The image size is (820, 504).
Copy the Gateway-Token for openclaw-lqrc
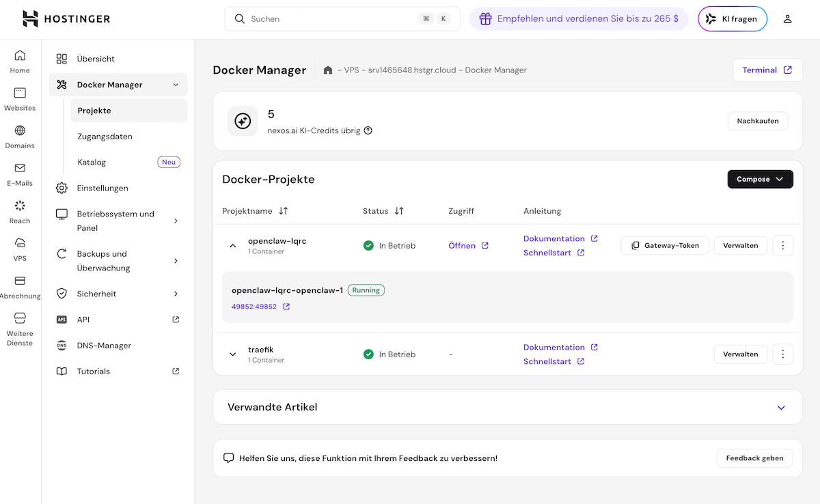tap(664, 245)
